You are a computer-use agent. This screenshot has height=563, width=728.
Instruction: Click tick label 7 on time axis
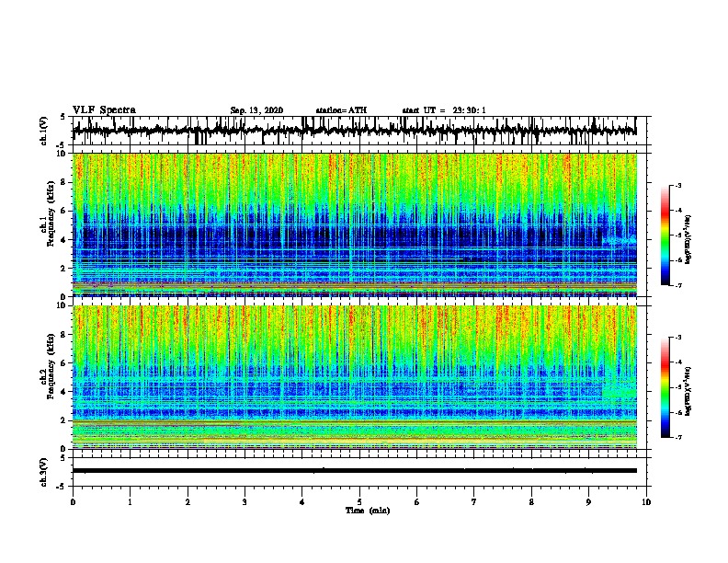tap(474, 502)
